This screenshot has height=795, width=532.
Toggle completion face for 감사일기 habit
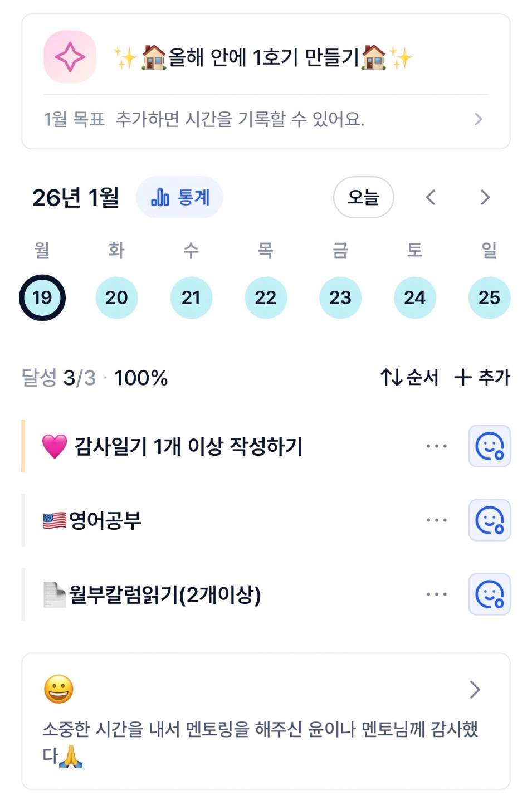pyautogui.click(x=489, y=446)
